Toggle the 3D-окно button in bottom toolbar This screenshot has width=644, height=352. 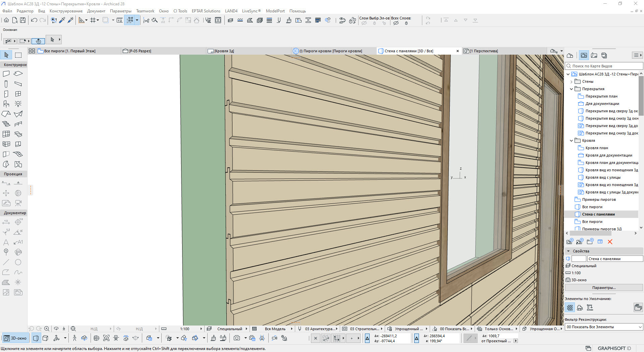click(x=15, y=338)
